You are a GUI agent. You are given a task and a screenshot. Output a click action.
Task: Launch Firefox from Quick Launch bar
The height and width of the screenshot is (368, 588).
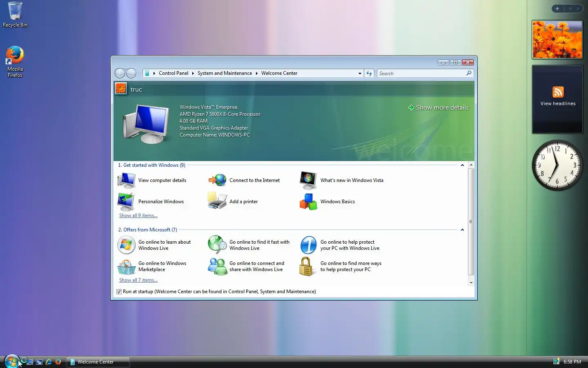pos(58,362)
